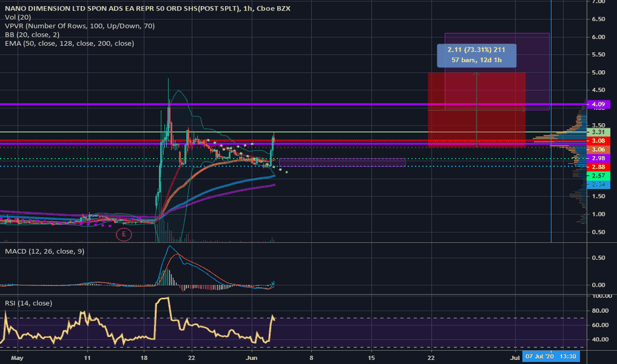Click the earnings 'E' marker circle
Image resolution: width=617 pixels, height=364 pixels.
[x=124, y=234]
